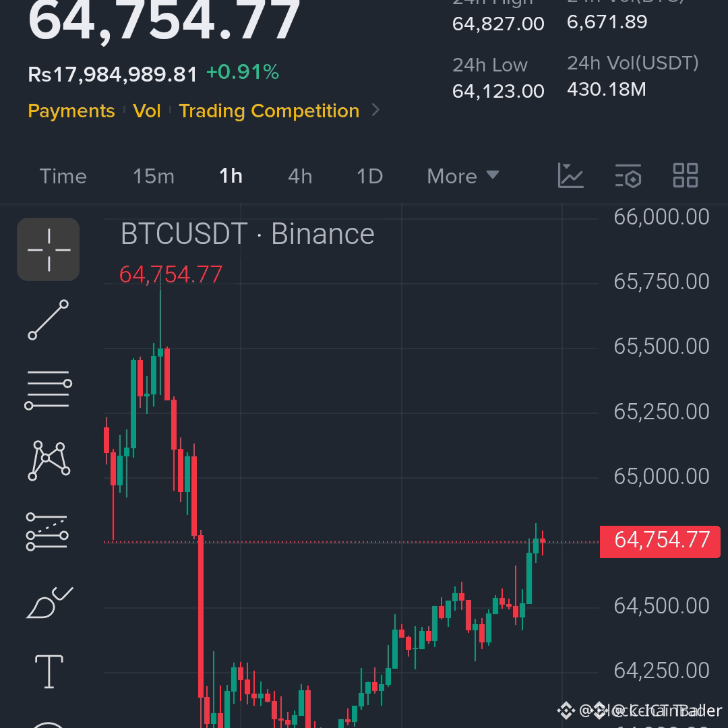The image size is (728, 728).
Task: Open chart settings icon
Action: coord(628,175)
